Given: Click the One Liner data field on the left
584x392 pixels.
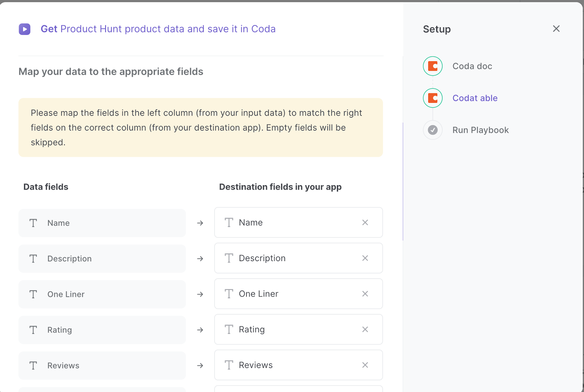Looking at the screenshot, I should tap(102, 294).
